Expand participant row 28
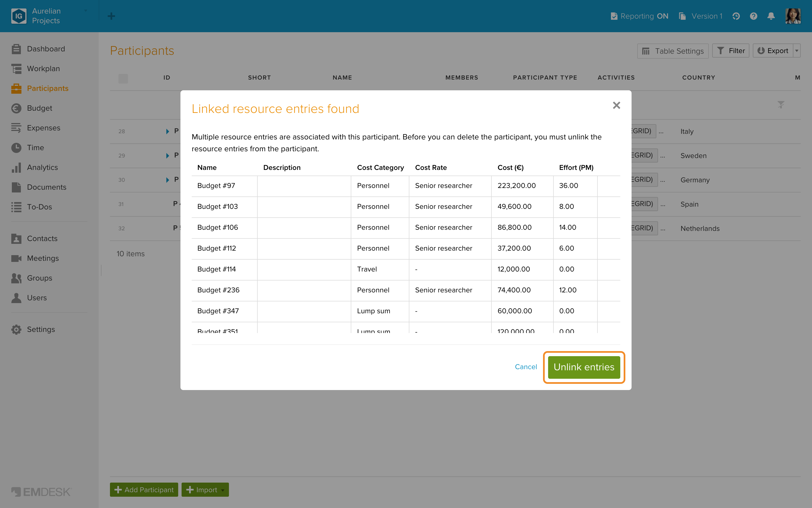This screenshot has width=812, height=508. click(x=167, y=131)
